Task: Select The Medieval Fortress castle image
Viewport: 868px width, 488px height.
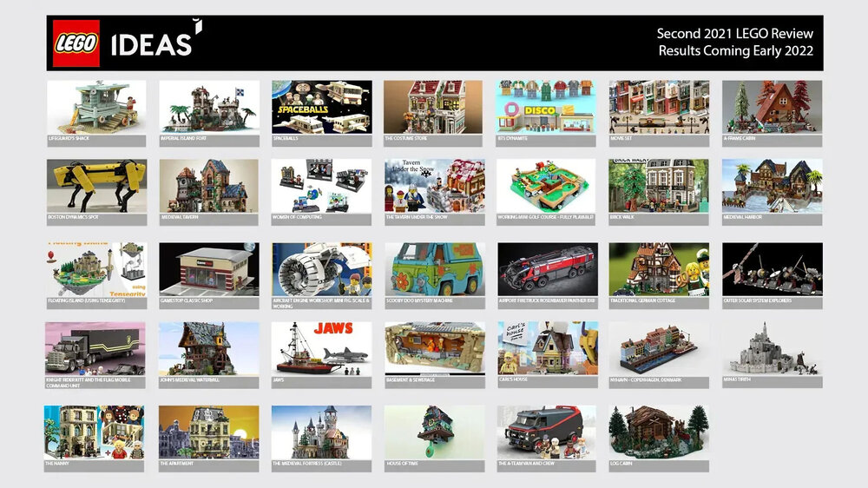Action: click(322, 432)
